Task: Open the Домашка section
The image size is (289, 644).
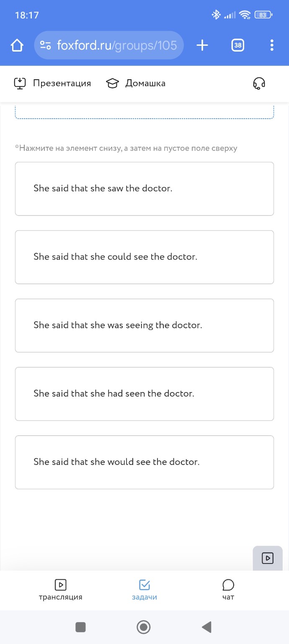Action: pos(136,83)
